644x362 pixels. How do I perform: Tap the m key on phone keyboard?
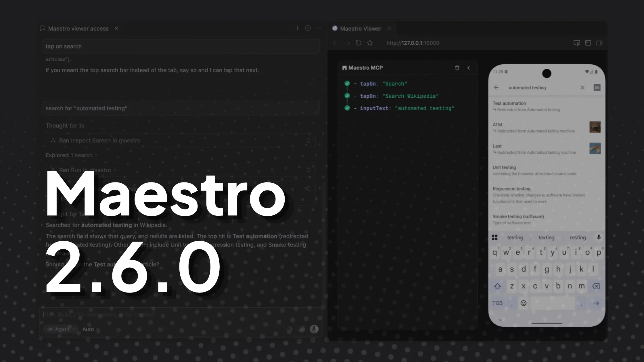(x=581, y=286)
